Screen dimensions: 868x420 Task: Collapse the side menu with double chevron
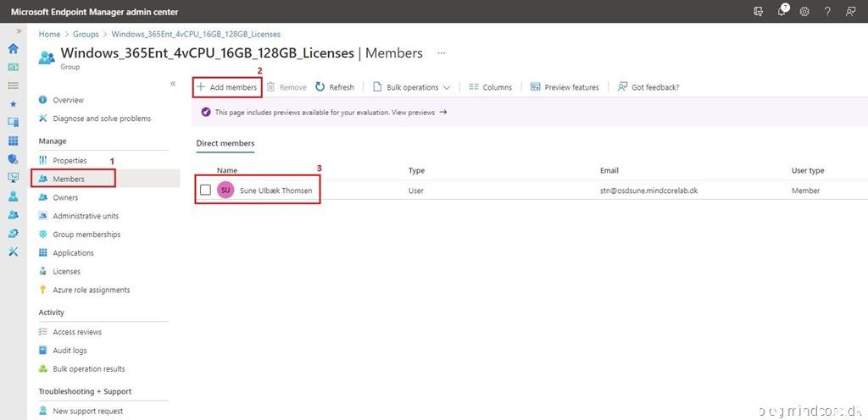pyautogui.click(x=173, y=84)
